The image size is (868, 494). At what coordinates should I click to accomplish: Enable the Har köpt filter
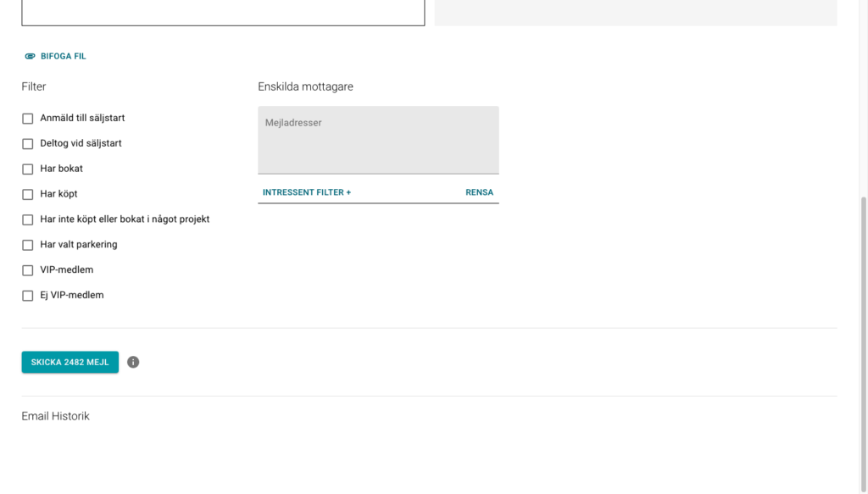coord(27,194)
